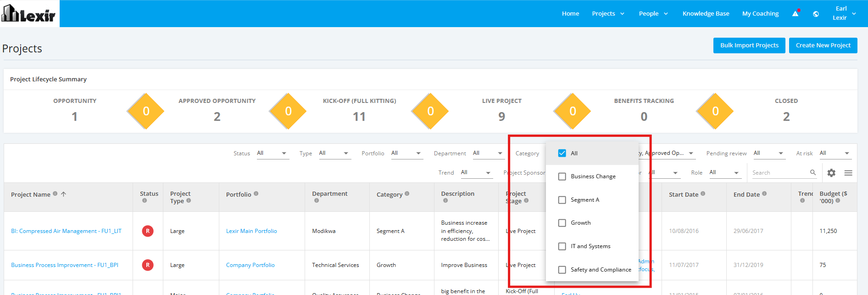This screenshot has height=295, width=868.
Task: Open the Trend filter dropdown
Action: (x=476, y=173)
